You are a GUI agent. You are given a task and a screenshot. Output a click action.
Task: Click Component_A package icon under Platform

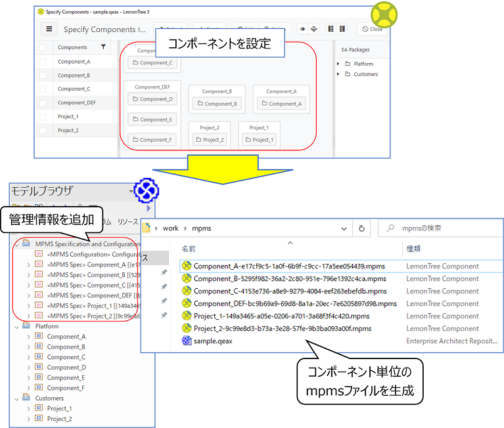[x=39, y=336]
